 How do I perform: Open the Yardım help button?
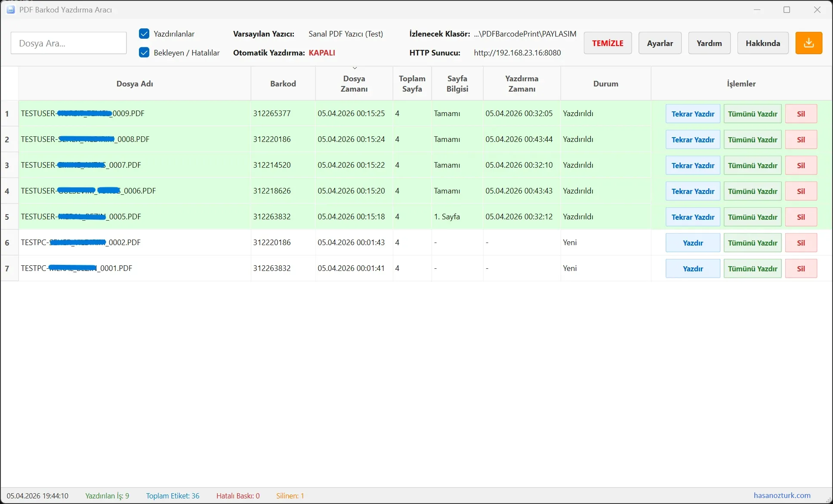pyautogui.click(x=709, y=43)
